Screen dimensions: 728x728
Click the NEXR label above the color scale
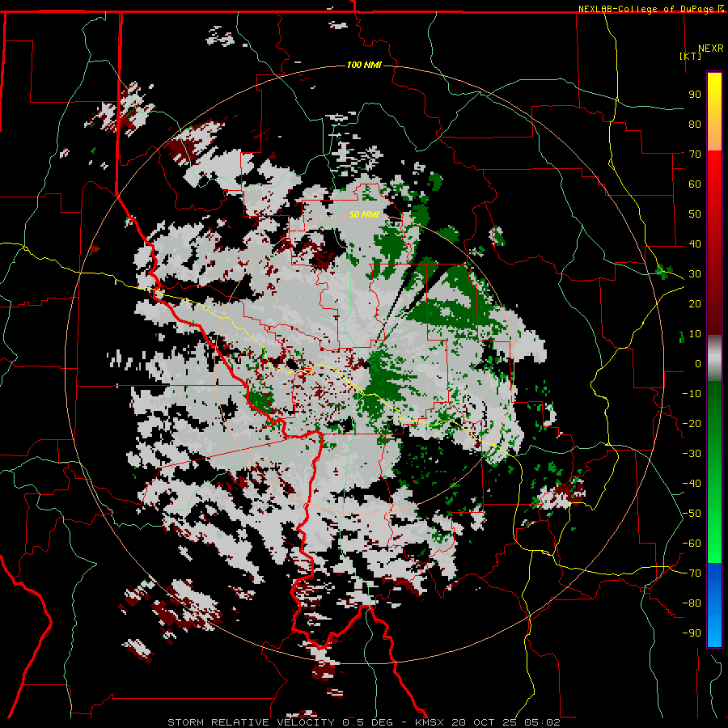710,49
